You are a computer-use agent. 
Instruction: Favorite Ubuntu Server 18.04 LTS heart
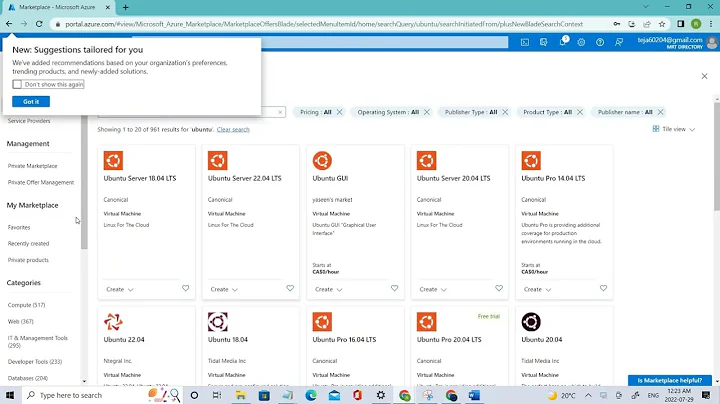[x=186, y=288]
